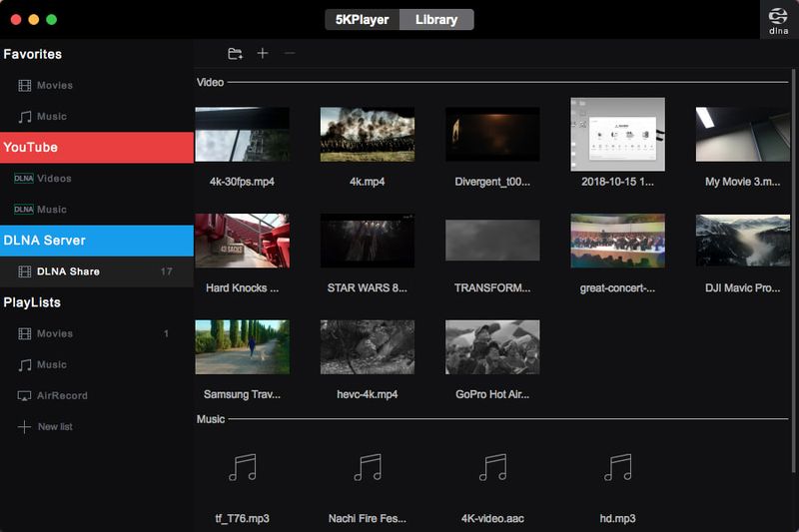The height and width of the screenshot is (532, 799).
Task: Open Videos under YouTube
Action: pos(97,179)
